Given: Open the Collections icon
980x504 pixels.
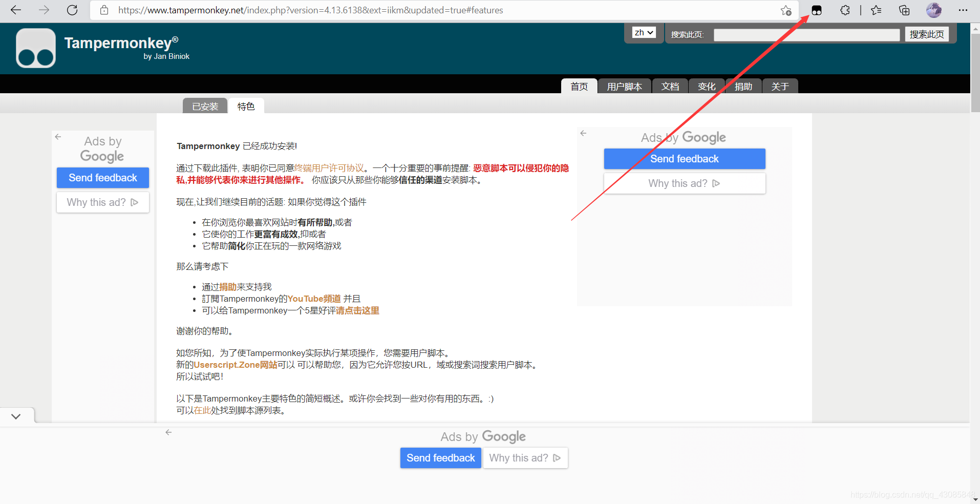Looking at the screenshot, I should point(904,10).
